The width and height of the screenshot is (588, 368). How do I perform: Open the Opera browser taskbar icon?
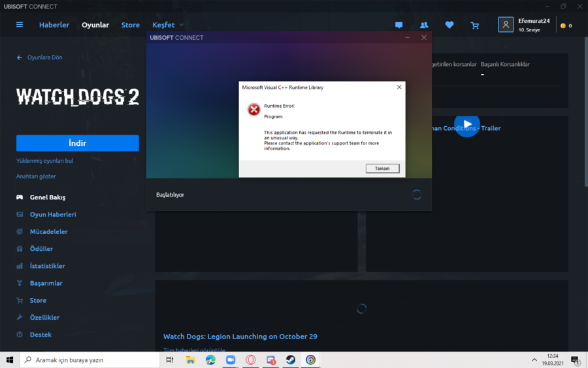[x=250, y=360]
